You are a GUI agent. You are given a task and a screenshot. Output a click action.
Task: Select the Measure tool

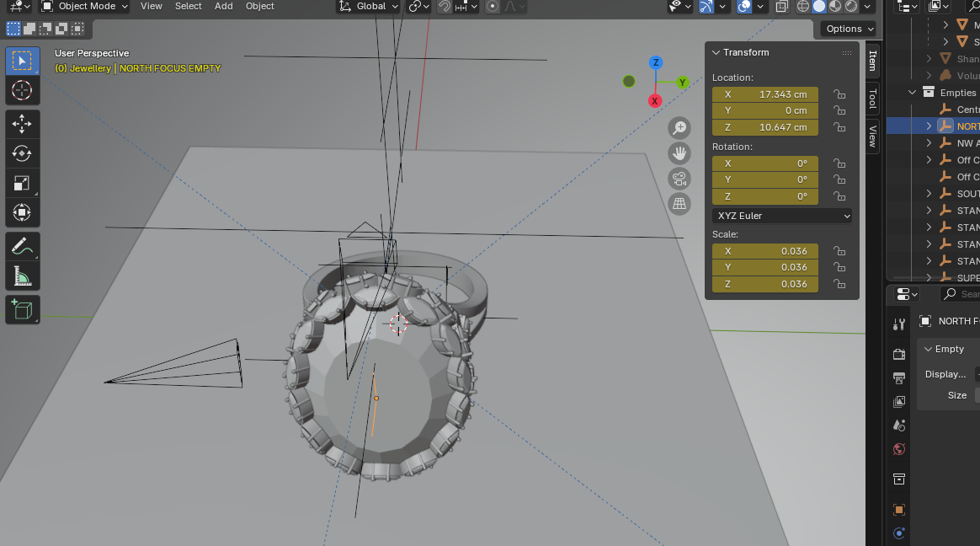pyautogui.click(x=22, y=276)
